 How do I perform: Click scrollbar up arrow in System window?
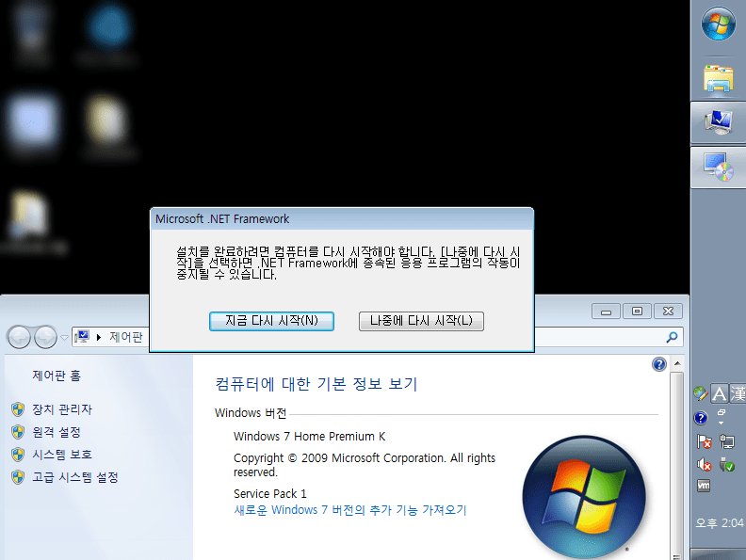(677, 363)
